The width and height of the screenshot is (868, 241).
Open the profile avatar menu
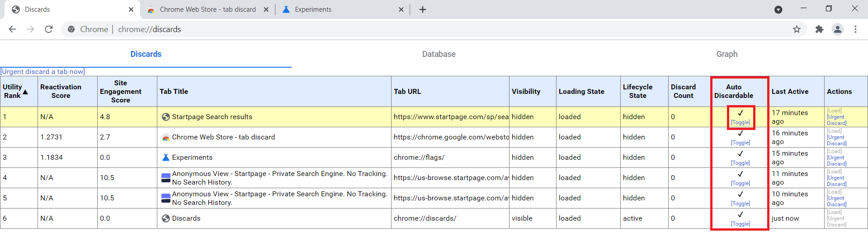coord(838,29)
